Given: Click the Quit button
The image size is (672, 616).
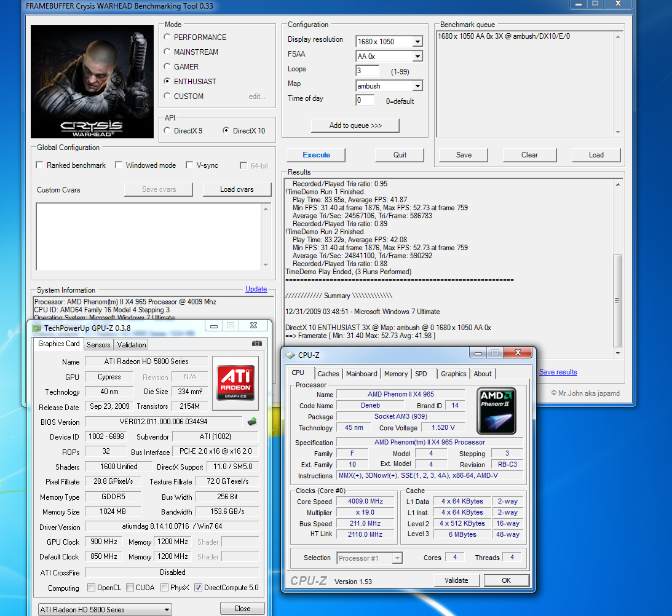Looking at the screenshot, I should click(x=400, y=155).
